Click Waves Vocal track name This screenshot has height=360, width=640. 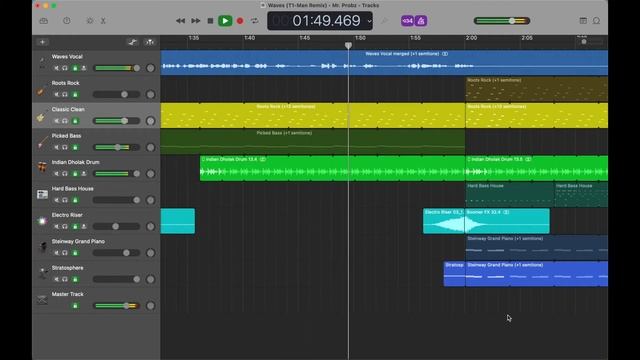point(67,57)
